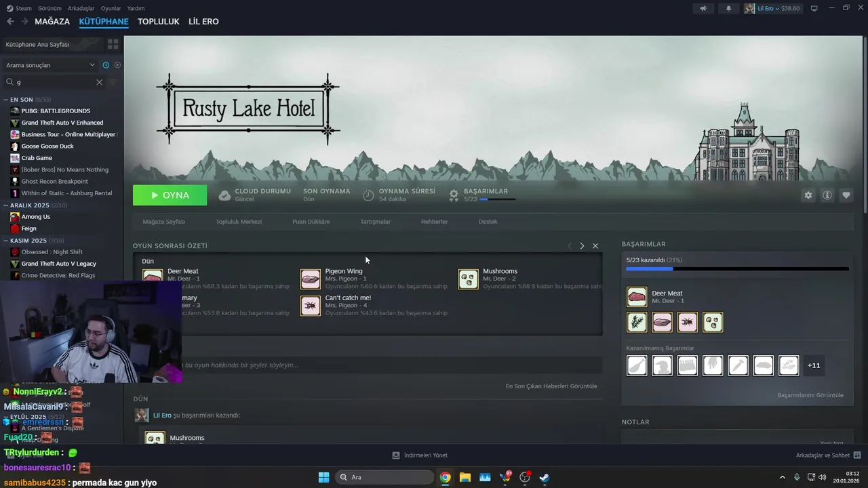Open LİL ERO profile tab
The height and width of the screenshot is (488, 868).
coord(203,22)
